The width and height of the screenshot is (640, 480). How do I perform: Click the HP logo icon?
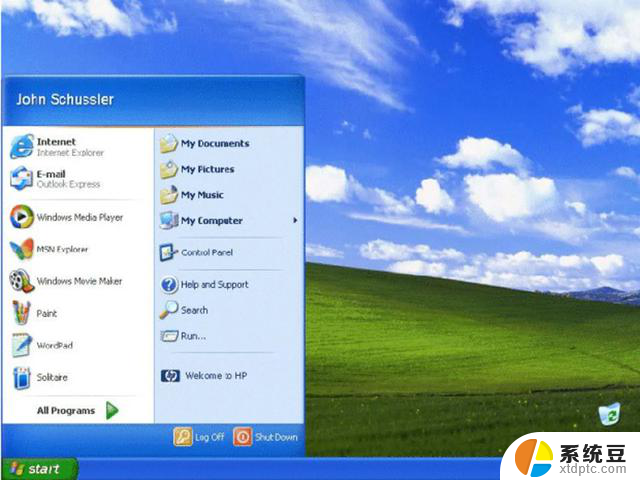170,376
